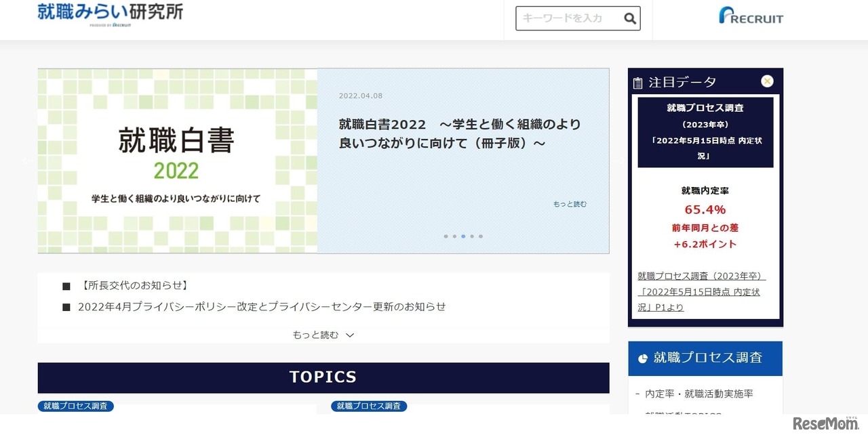Screen dimensions: 868x439
Task: Click the left 就職プロセス調査 topic badge
Action: point(75,406)
